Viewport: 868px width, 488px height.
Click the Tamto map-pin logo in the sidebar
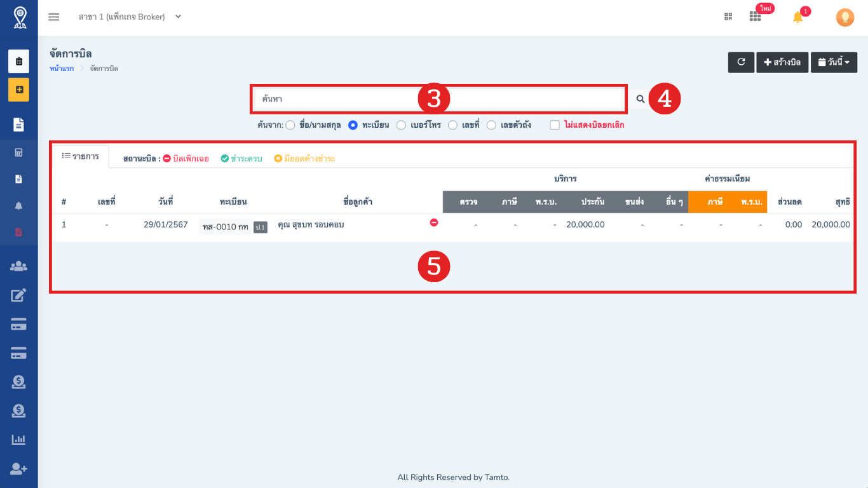[x=19, y=18]
